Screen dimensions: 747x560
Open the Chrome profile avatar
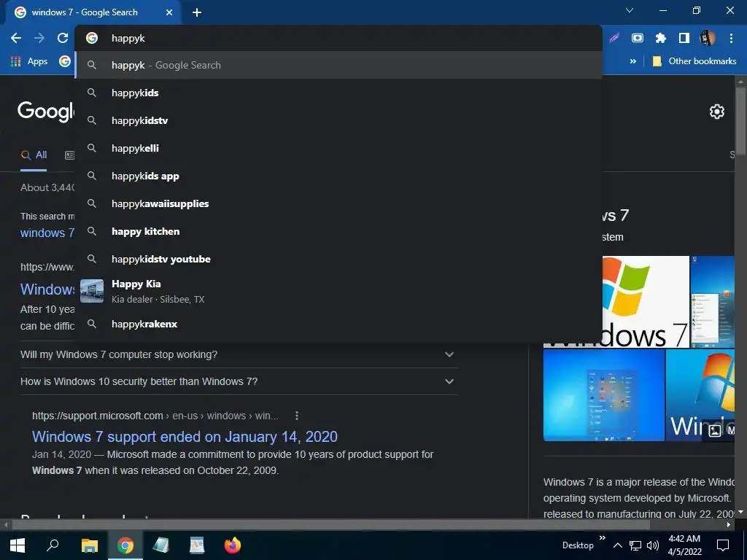click(708, 38)
